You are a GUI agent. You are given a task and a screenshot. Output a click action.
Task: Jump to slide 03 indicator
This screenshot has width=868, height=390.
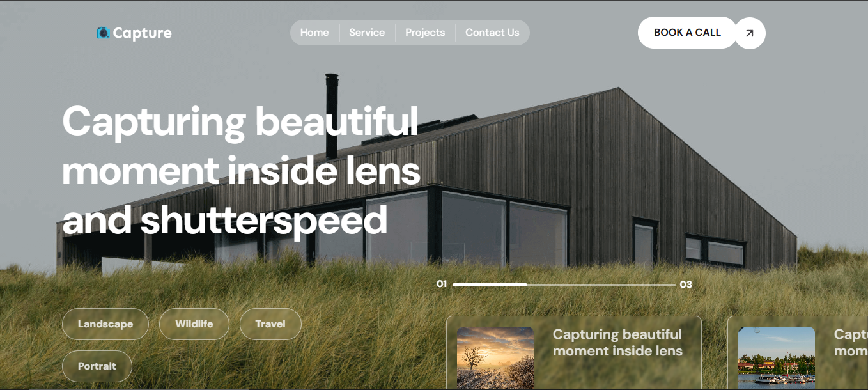[x=686, y=285]
